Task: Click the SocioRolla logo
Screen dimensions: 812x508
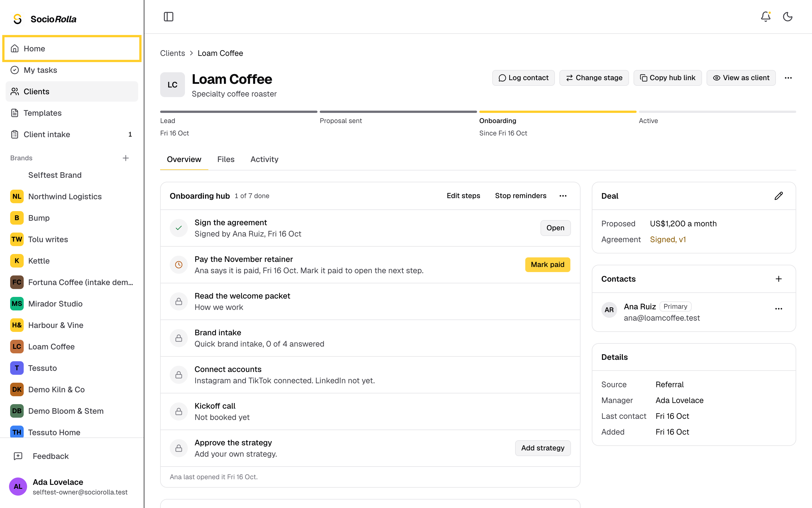Action: pos(45,19)
